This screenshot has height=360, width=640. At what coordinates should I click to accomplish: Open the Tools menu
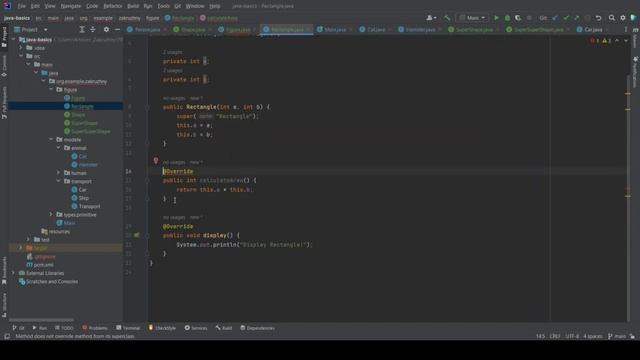163,6
